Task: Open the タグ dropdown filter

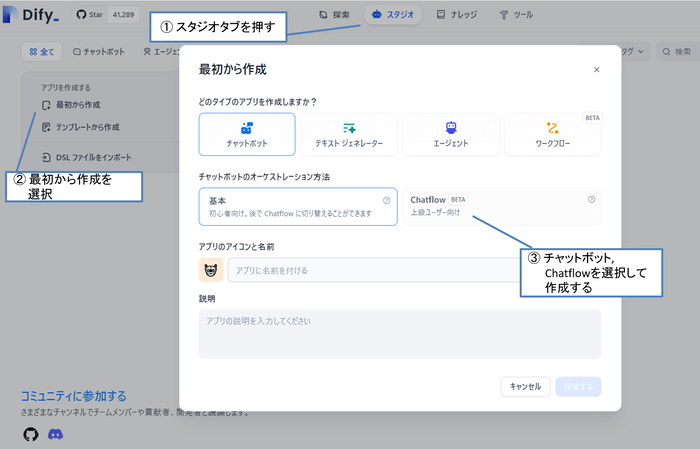Action: [x=634, y=52]
